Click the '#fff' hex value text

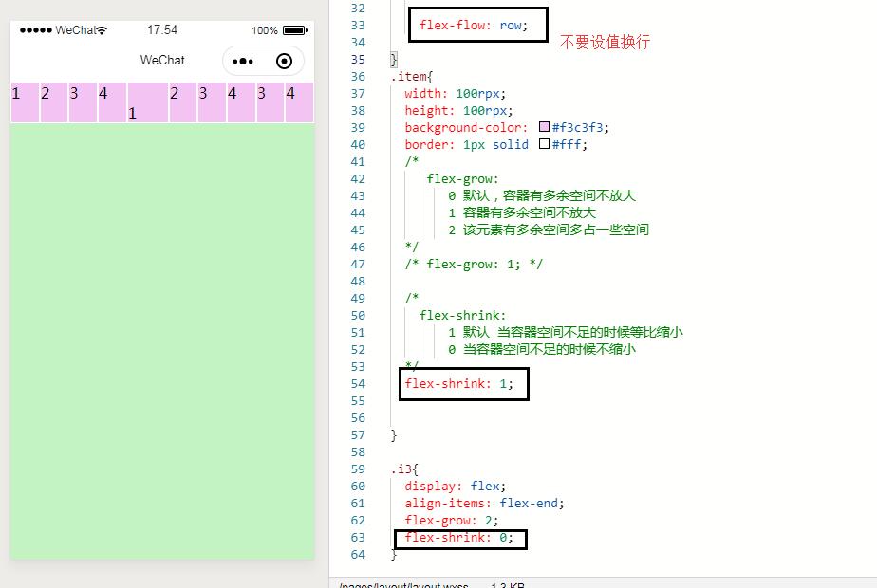pos(569,145)
